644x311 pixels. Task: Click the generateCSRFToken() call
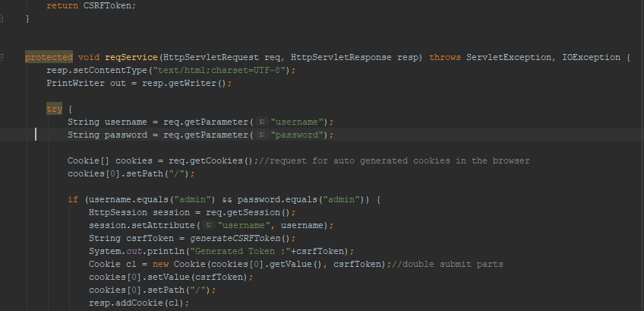click(x=240, y=238)
